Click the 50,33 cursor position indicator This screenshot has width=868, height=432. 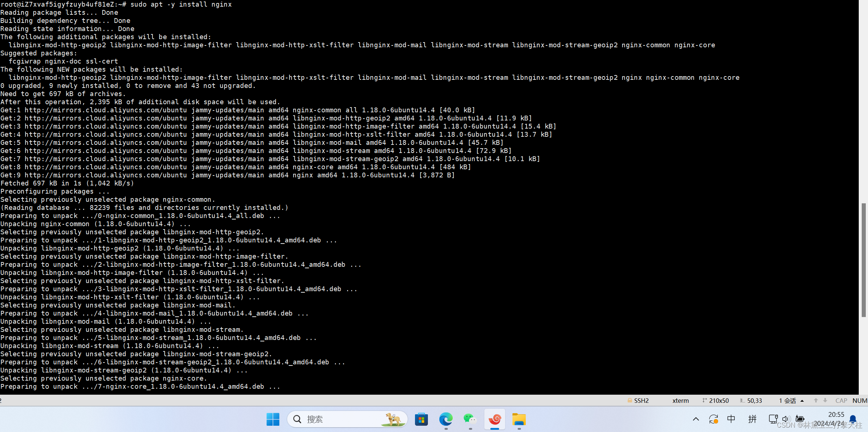[752, 400]
